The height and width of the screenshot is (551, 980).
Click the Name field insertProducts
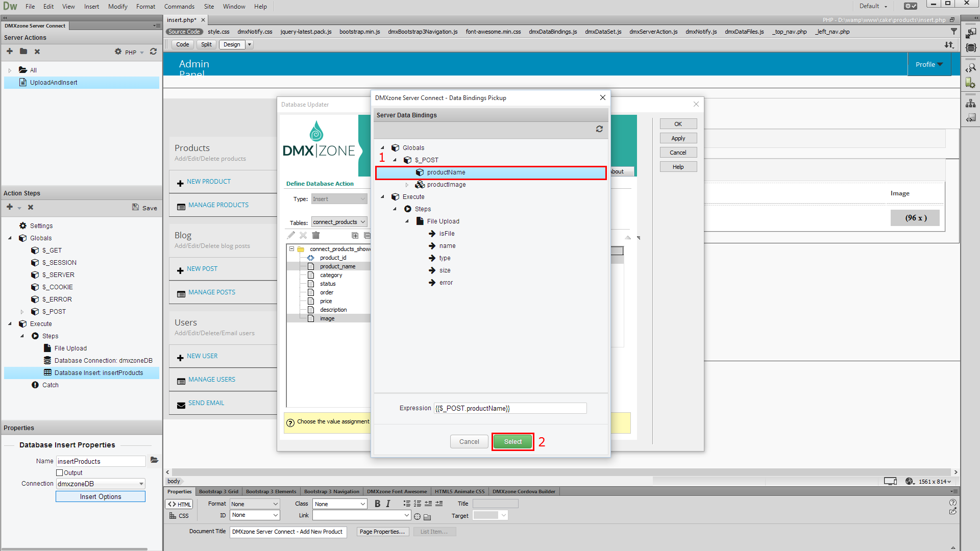[x=101, y=461]
